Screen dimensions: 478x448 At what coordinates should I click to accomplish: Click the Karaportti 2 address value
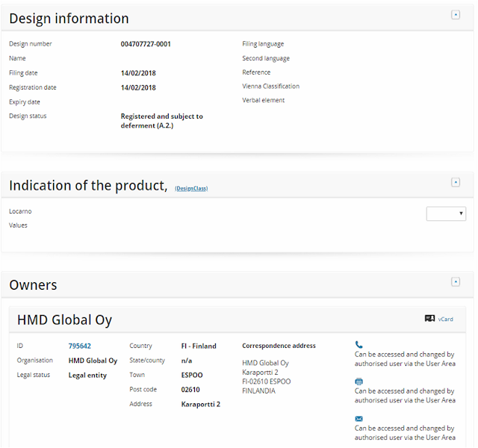(200, 405)
